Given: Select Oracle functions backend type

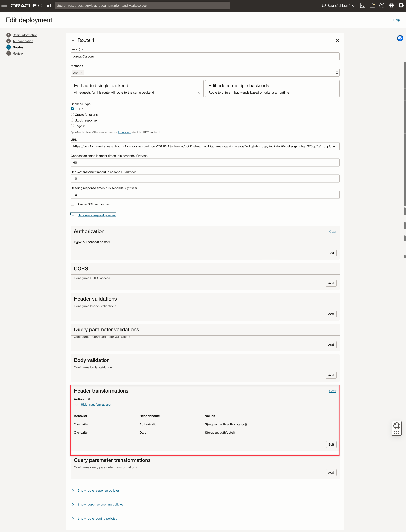Looking at the screenshot, I should tap(72, 114).
